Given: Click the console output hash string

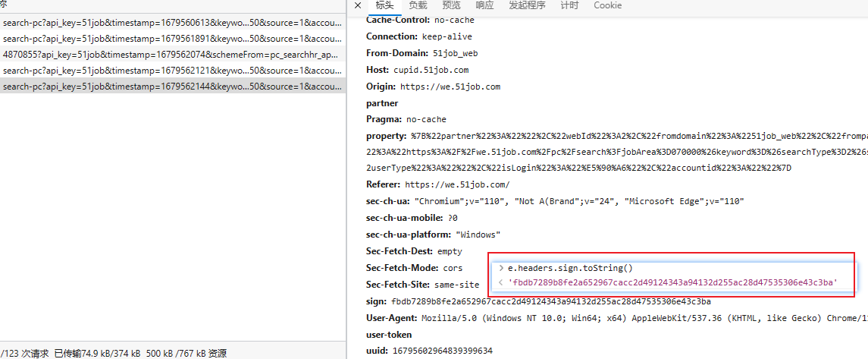Looking at the screenshot, I should coord(672,282).
